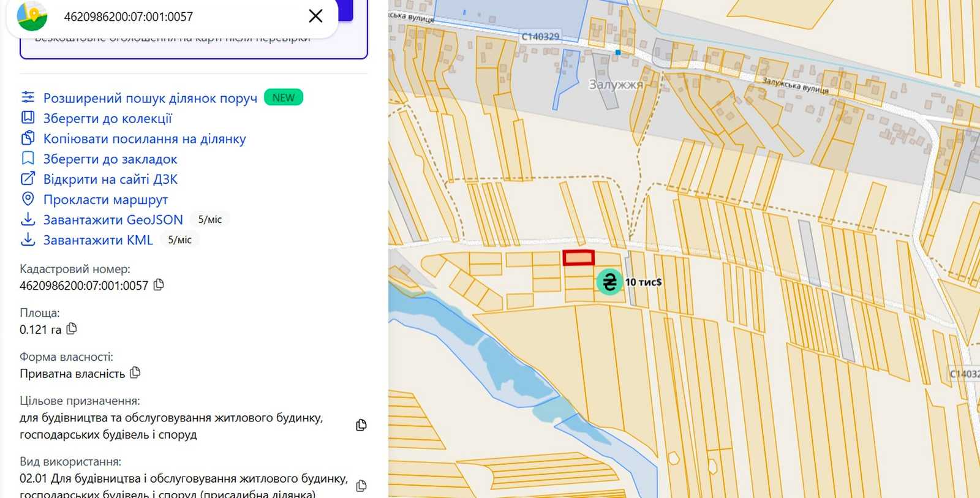Viewport: 980px width, 498px height.
Task: Click the Приватна власність text
Action: point(72,374)
